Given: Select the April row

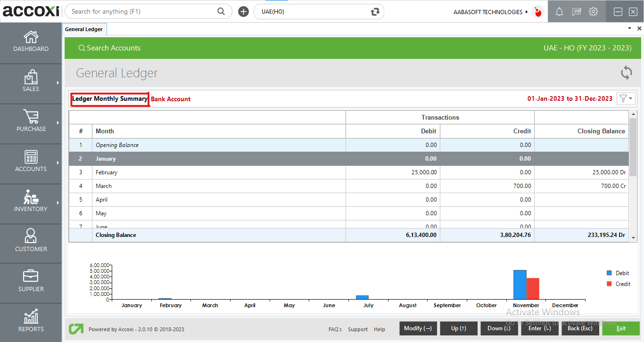Looking at the screenshot, I should (x=349, y=200).
